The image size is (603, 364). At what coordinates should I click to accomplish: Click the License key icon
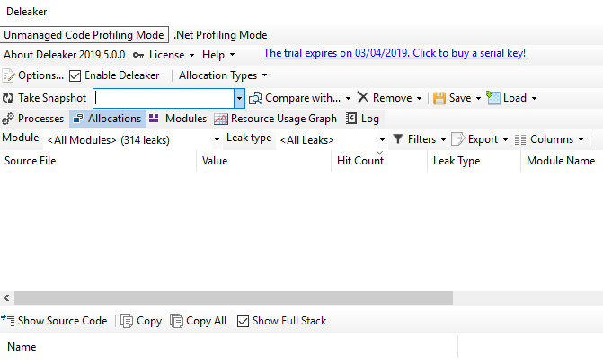click(x=138, y=55)
